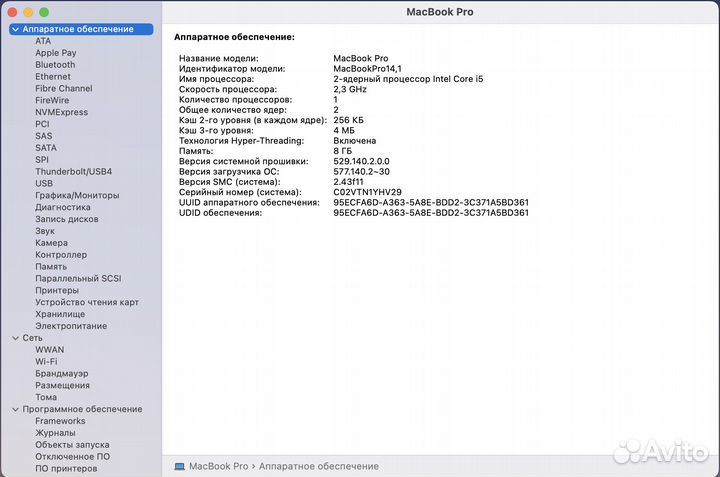The height and width of the screenshot is (477, 720).
Task: Click the firmware version 529.140.2.0.0
Action: click(361, 162)
